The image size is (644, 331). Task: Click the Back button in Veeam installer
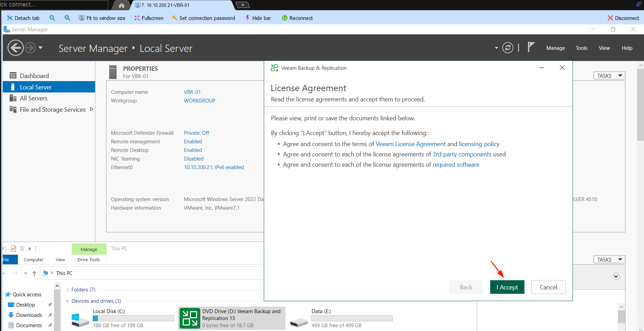466,287
